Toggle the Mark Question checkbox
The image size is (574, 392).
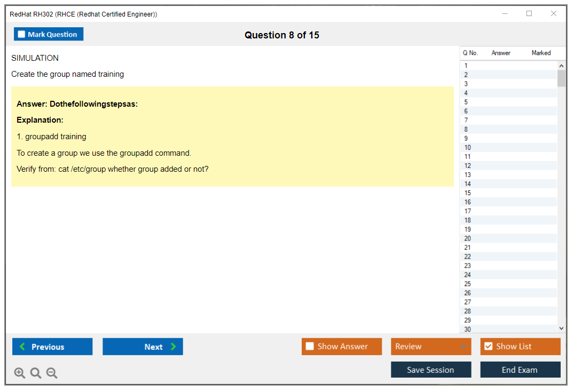[22, 34]
